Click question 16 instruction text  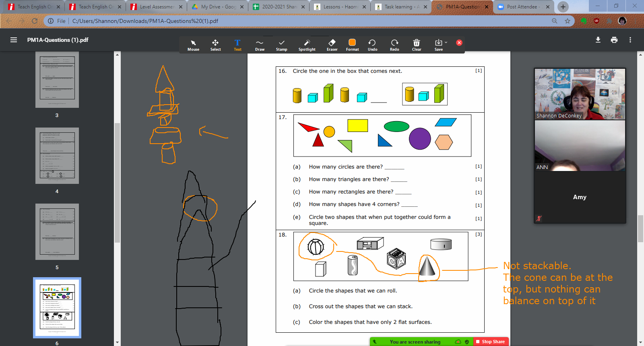point(347,71)
